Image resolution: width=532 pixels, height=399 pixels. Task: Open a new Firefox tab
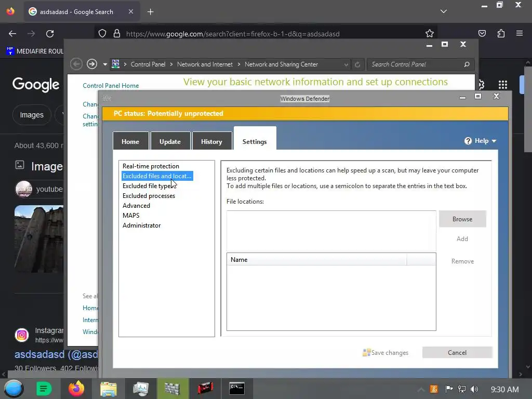point(150,12)
